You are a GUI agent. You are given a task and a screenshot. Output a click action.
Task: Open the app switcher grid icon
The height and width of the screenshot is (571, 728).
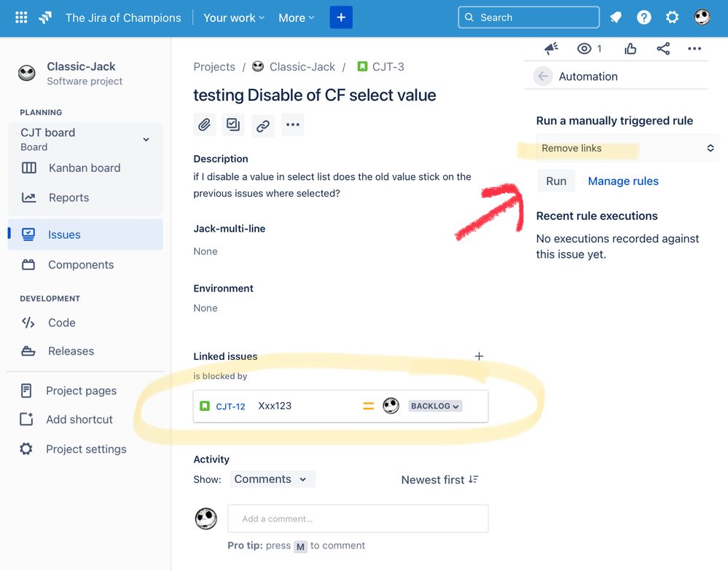21,17
